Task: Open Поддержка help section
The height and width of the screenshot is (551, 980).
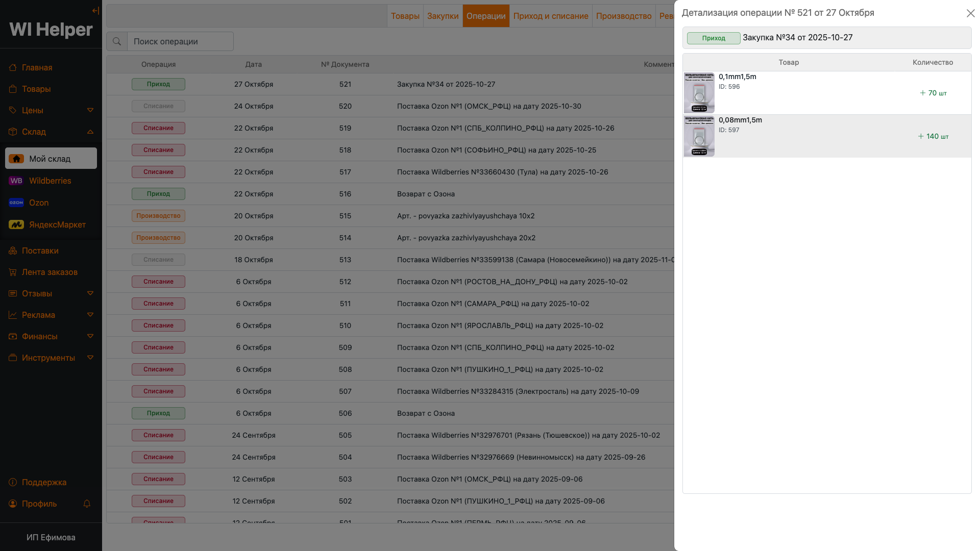Action: coord(44,482)
